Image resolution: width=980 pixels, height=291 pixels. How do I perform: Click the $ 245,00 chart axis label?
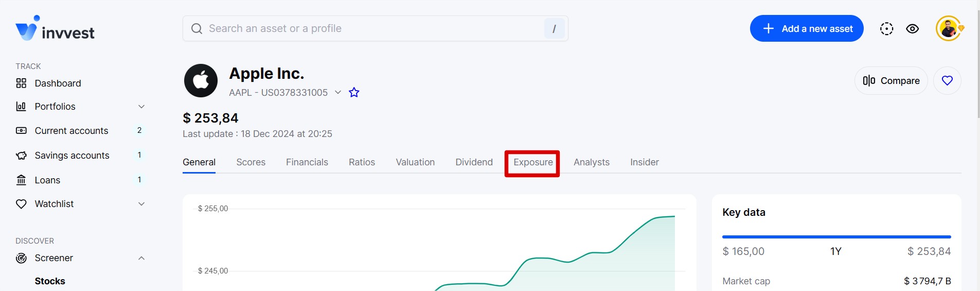213,271
